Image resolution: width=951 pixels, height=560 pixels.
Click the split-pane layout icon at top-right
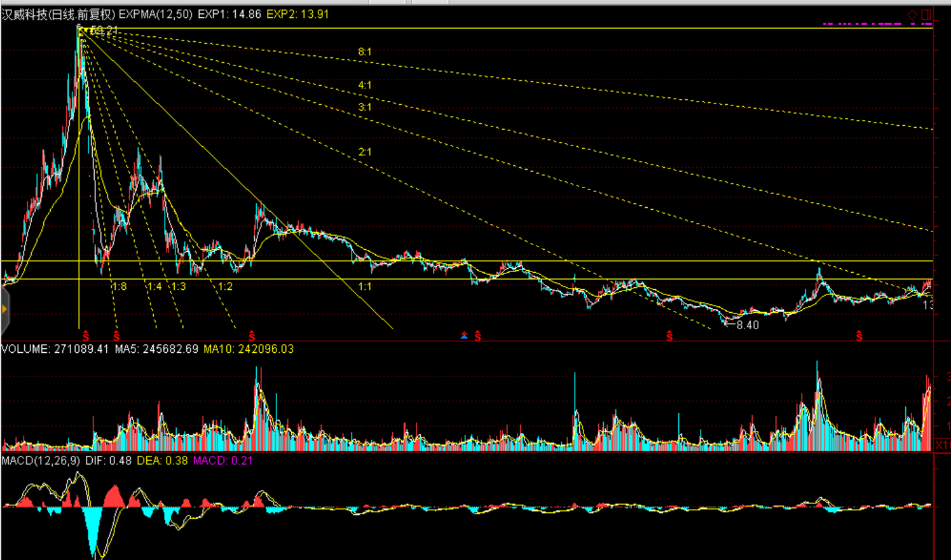point(926,15)
